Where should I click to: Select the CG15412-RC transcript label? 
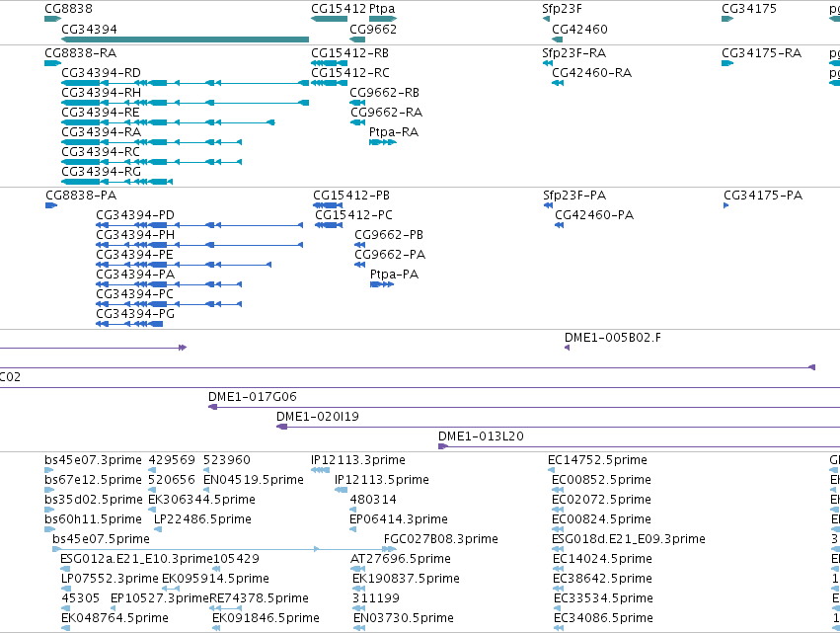[350, 73]
